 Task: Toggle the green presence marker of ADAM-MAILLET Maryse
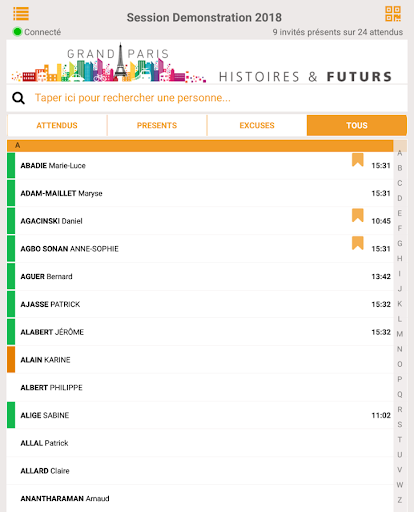point(11,193)
